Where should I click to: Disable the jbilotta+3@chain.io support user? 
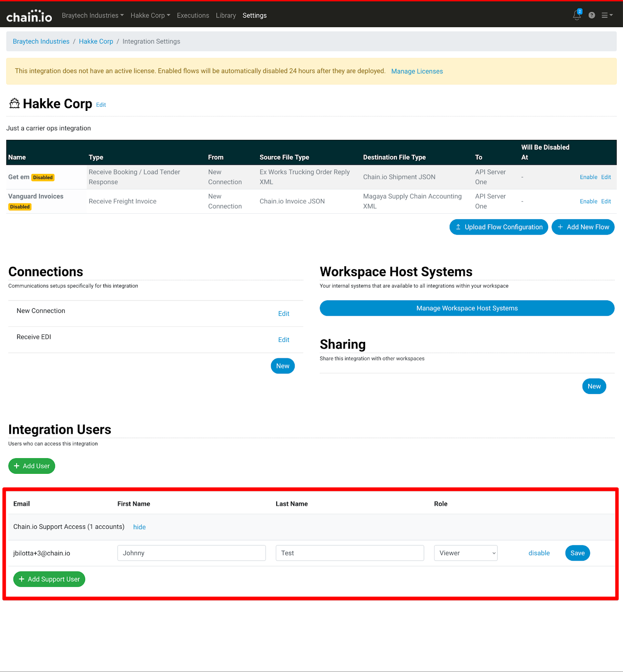pos(539,553)
